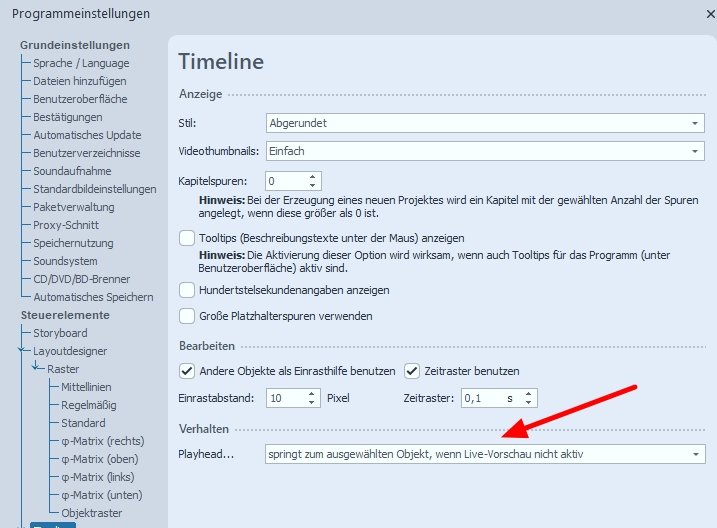This screenshot has height=528, width=717.
Task: Disable the Zeitraster benutzen checkbox
Action: [411, 371]
